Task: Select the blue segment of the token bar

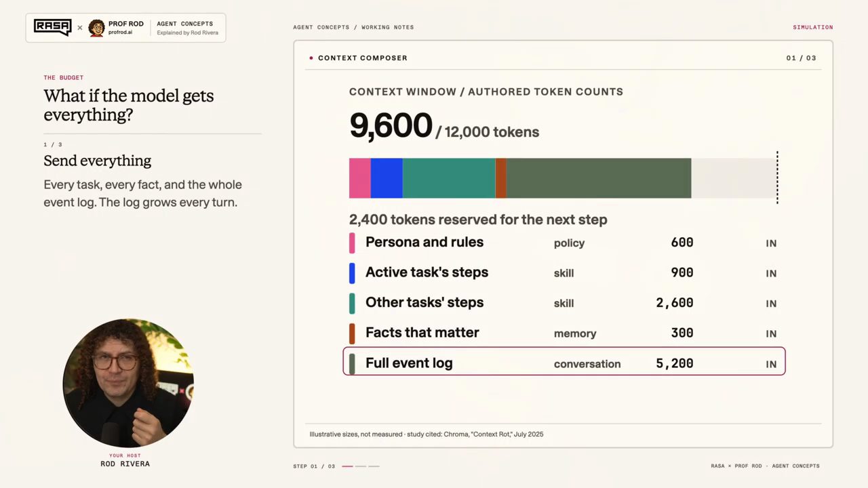Action: click(x=387, y=178)
